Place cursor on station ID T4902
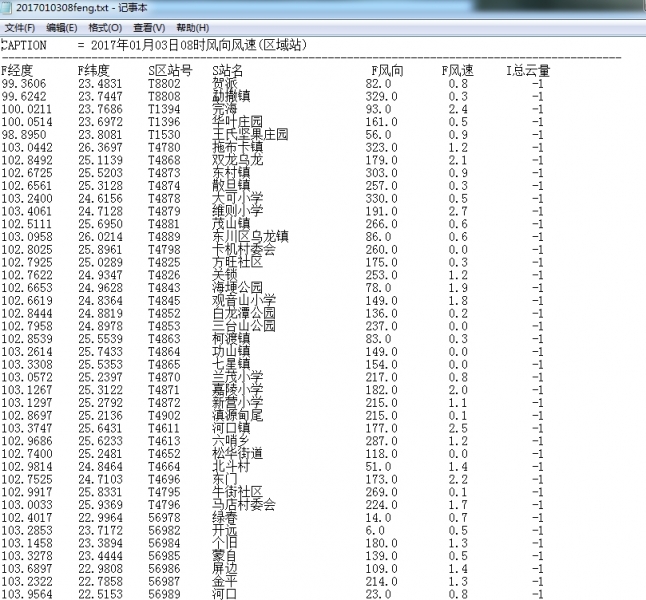This screenshot has height=600, width=646. [165, 415]
